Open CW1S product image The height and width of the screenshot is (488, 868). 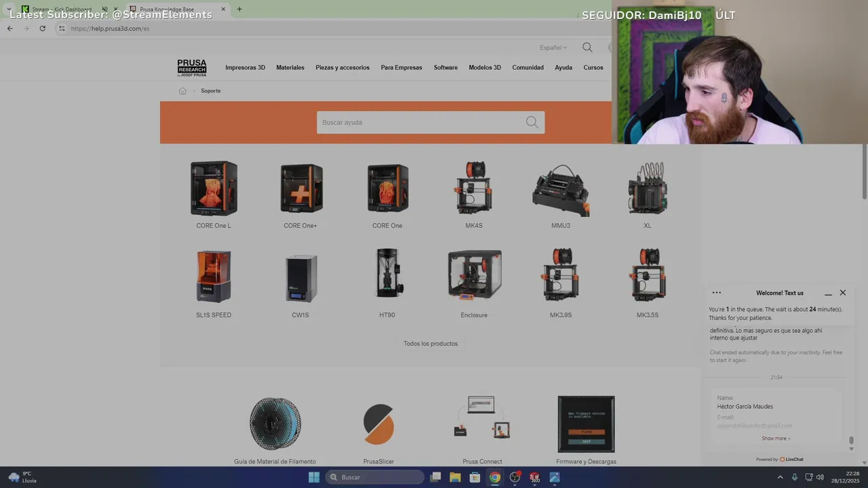(301, 278)
